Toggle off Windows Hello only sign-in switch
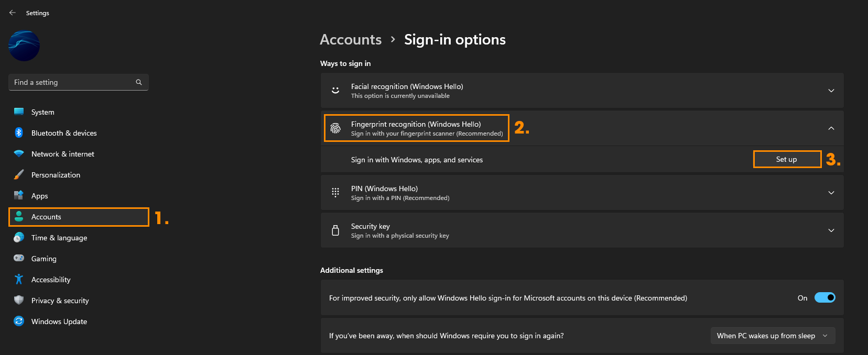Viewport: 868px width, 355px height. pyautogui.click(x=825, y=298)
